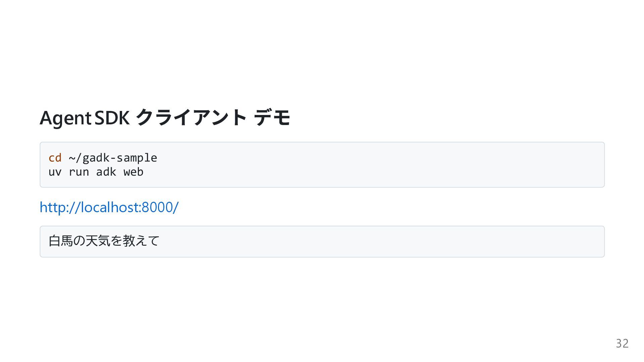Click the word 'adk' in the code block
The width and height of the screenshot is (644, 362).
point(106,172)
